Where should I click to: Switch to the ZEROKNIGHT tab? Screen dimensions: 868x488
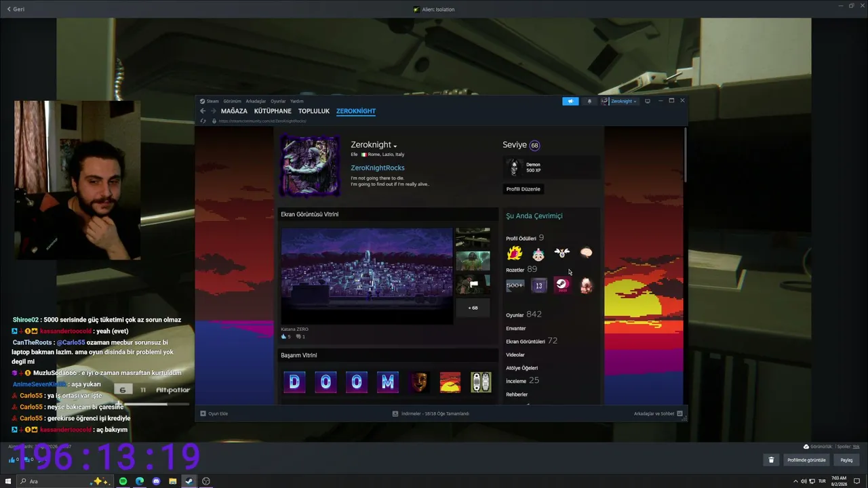pyautogui.click(x=356, y=111)
